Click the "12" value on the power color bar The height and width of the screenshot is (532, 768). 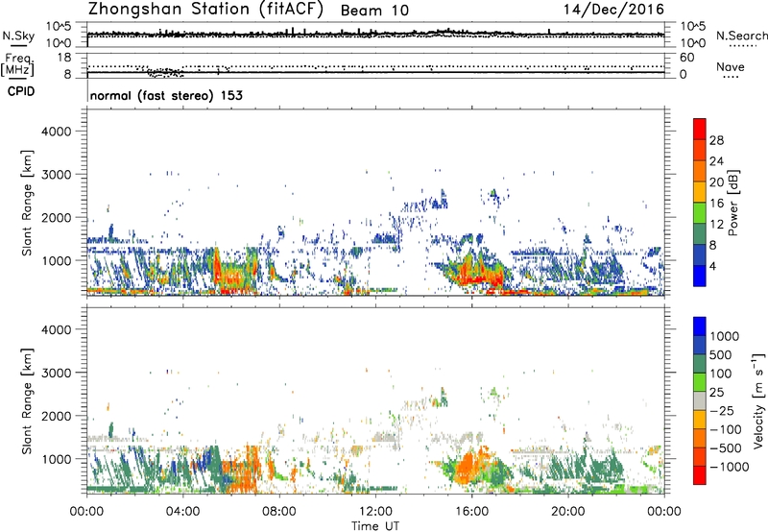(x=716, y=225)
